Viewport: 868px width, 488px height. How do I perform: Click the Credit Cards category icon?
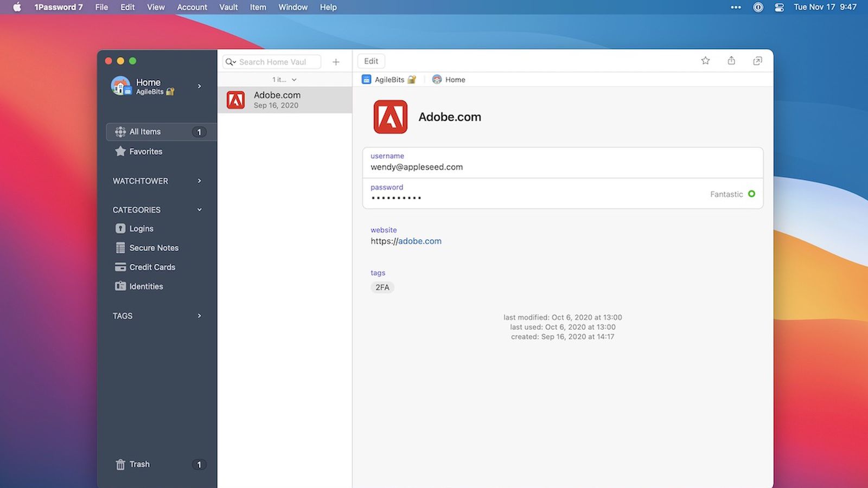120,267
